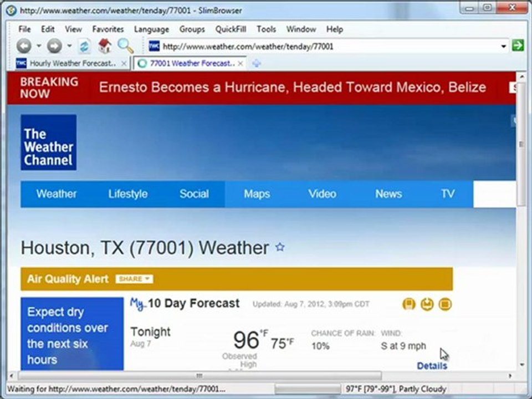Click the SlimBrowser title bar icon

[x=11, y=11]
